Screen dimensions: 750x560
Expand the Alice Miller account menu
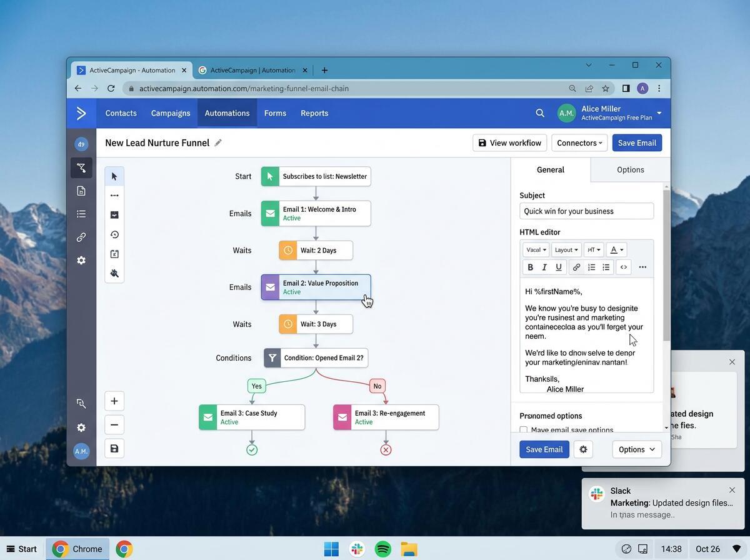[x=659, y=113]
